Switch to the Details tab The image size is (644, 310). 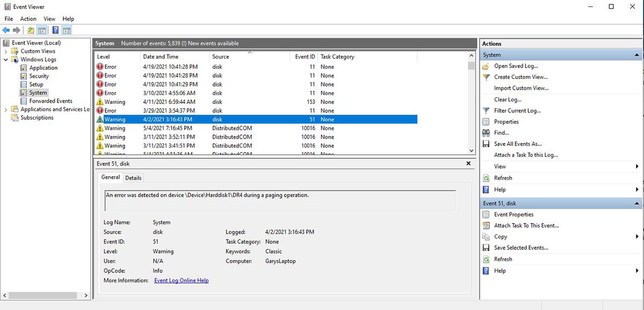click(133, 178)
